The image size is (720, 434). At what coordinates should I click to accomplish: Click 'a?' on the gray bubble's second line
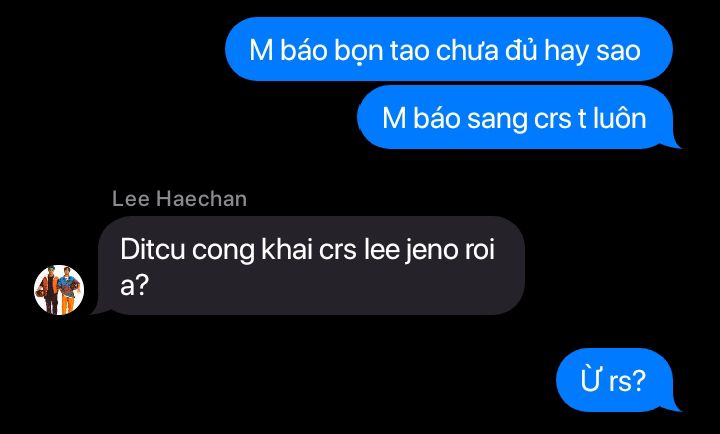(x=134, y=285)
